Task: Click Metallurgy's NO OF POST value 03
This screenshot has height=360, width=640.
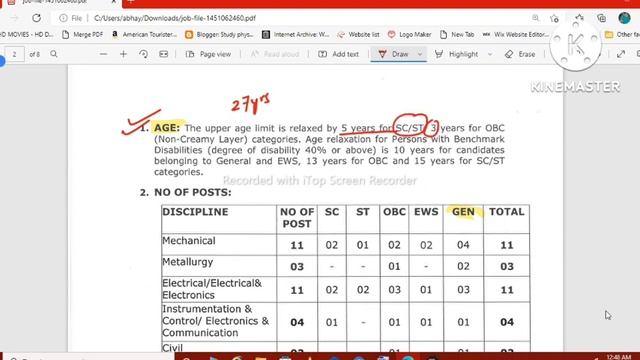Action: 297,267
